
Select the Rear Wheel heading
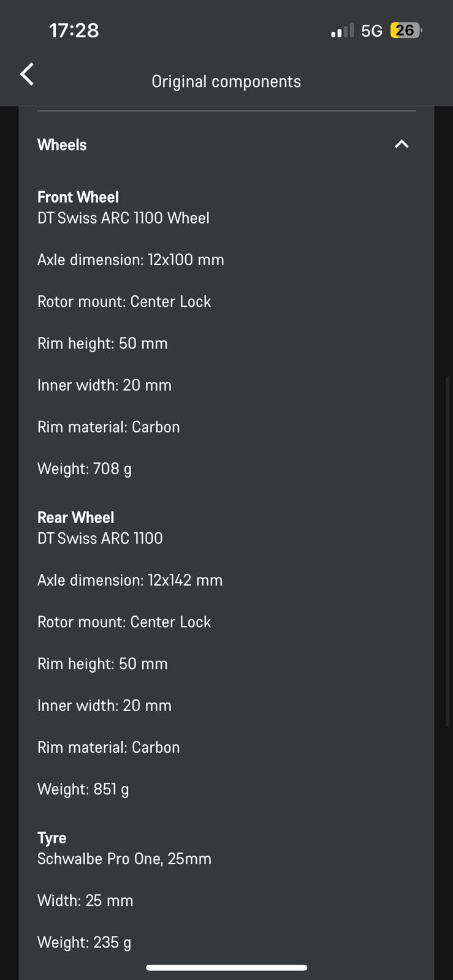pos(75,518)
